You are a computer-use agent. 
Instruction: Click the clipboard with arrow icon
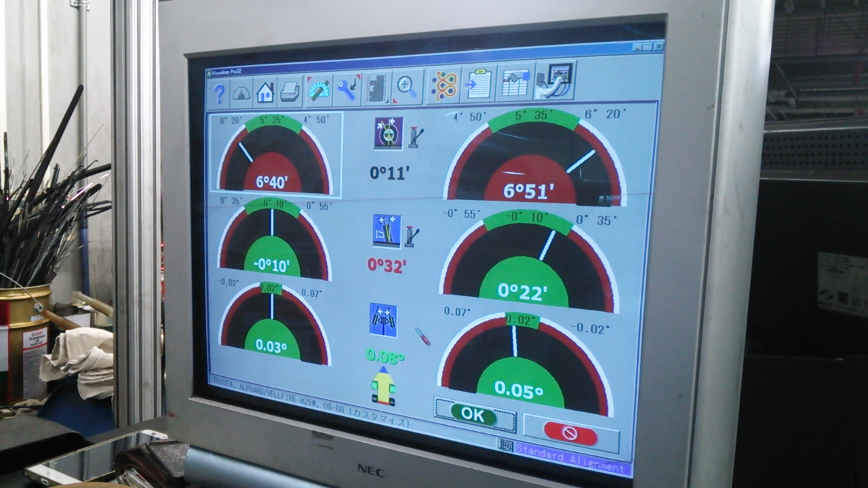pos(479,84)
